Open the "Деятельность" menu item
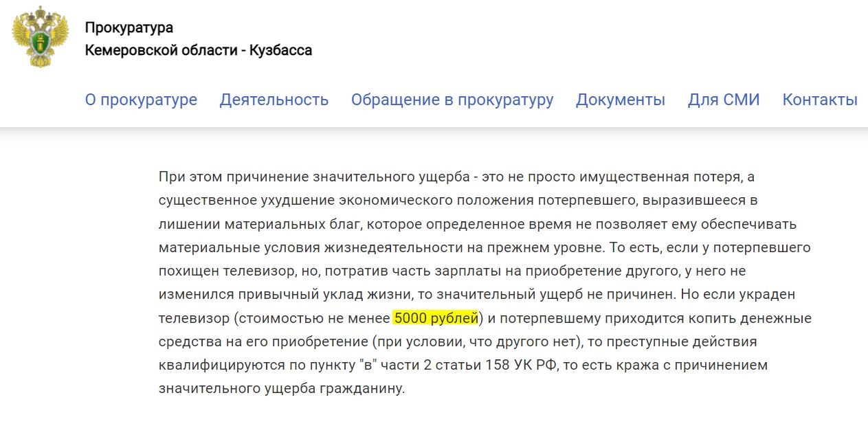This screenshot has width=868, height=426. point(274,100)
